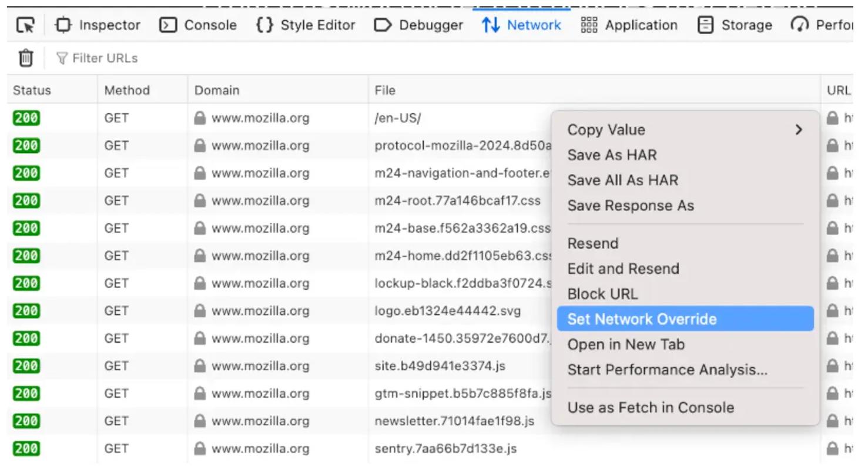Choose Save All As HAR
Screen dimensions: 868x476
click(622, 180)
